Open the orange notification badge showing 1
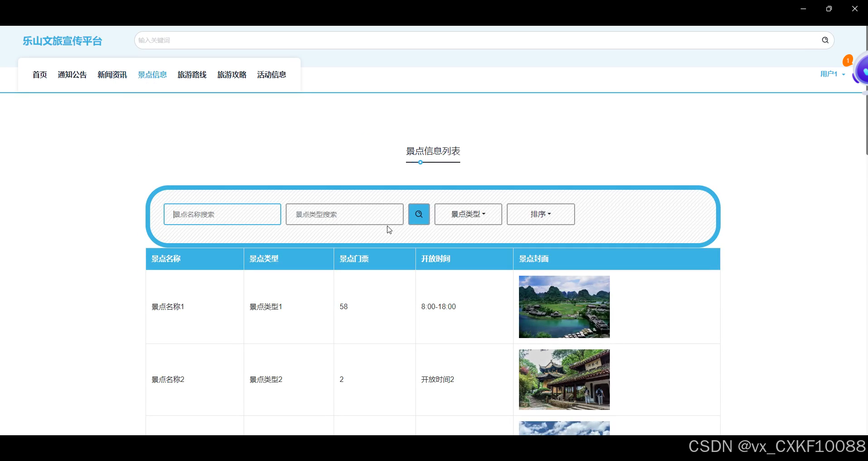868x461 pixels. tap(848, 60)
